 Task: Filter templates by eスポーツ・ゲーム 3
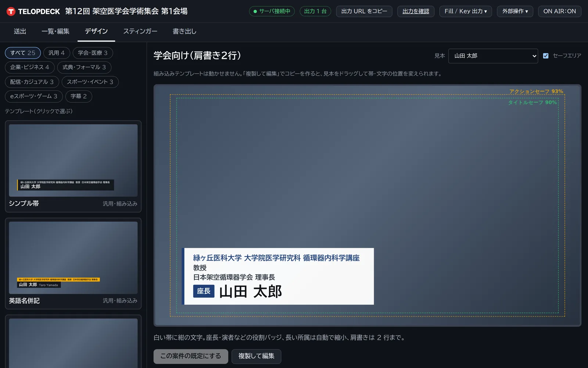point(34,96)
